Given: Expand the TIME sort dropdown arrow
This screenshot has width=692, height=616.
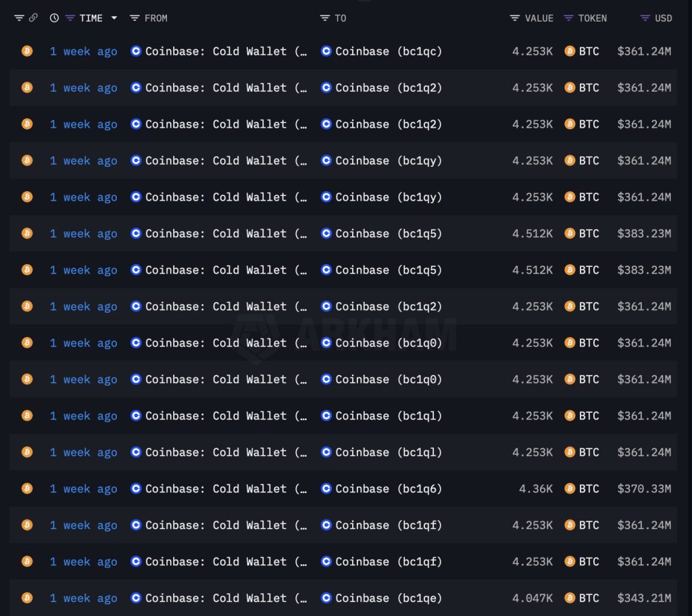Looking at the screenshot, I should tap(114, 18).
